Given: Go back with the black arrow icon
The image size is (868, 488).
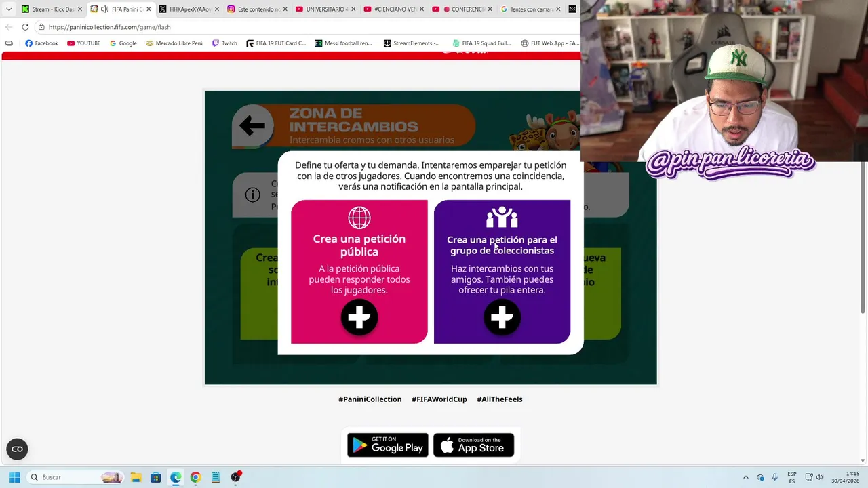Looking at the screenshot, I should pos(252,125).
